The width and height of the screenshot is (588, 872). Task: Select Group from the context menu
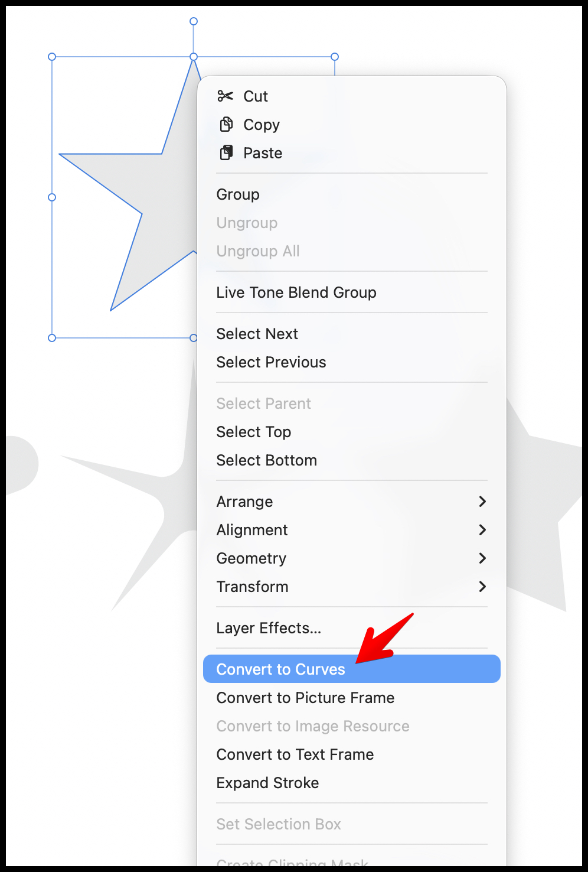coord(238,194)
